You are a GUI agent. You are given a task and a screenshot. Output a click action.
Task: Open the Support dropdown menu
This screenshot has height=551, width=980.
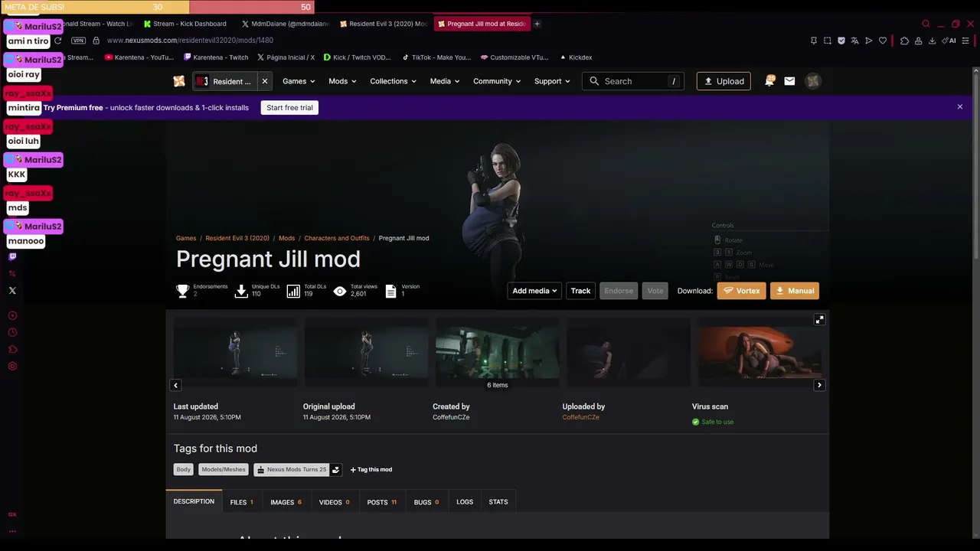pos(552,81)
